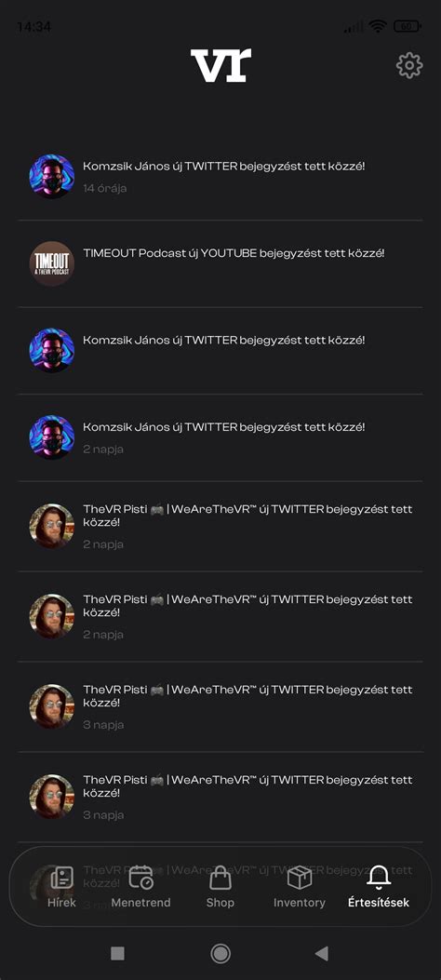This screenshot has height=980, width=441.
Task: Open Komzsik János notification from 2 napja
Action: tap(220, 437)
